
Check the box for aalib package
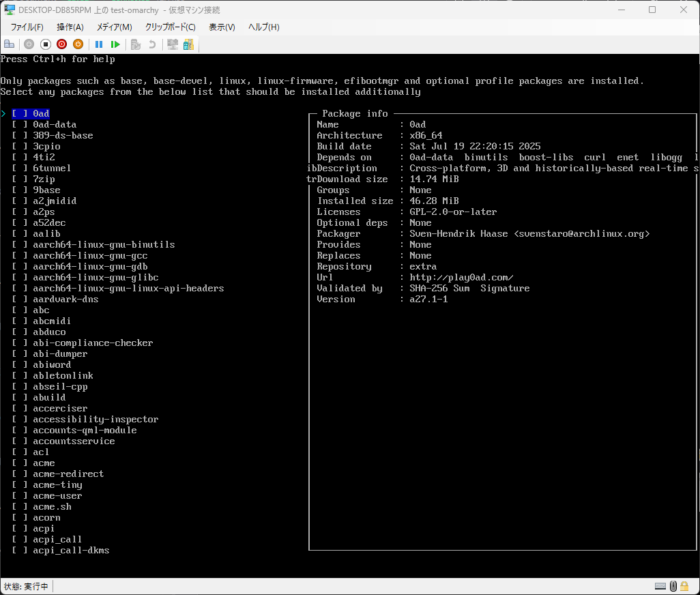point(20,233)
